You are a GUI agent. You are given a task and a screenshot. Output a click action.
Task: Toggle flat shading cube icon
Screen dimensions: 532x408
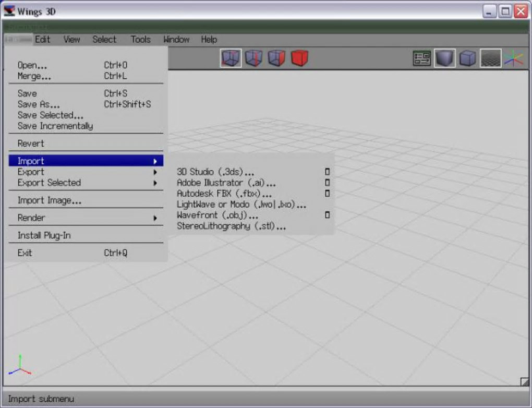pos(445,58)
